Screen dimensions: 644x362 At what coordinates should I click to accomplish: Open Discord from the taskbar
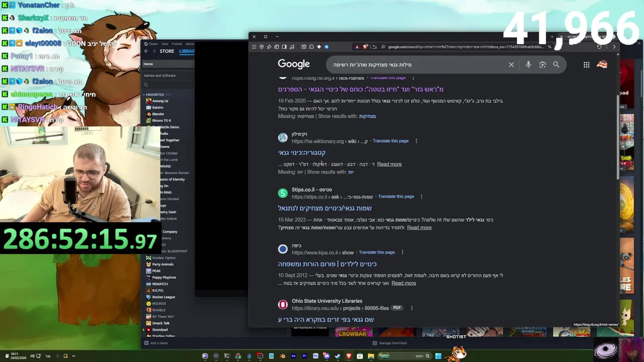327,356
